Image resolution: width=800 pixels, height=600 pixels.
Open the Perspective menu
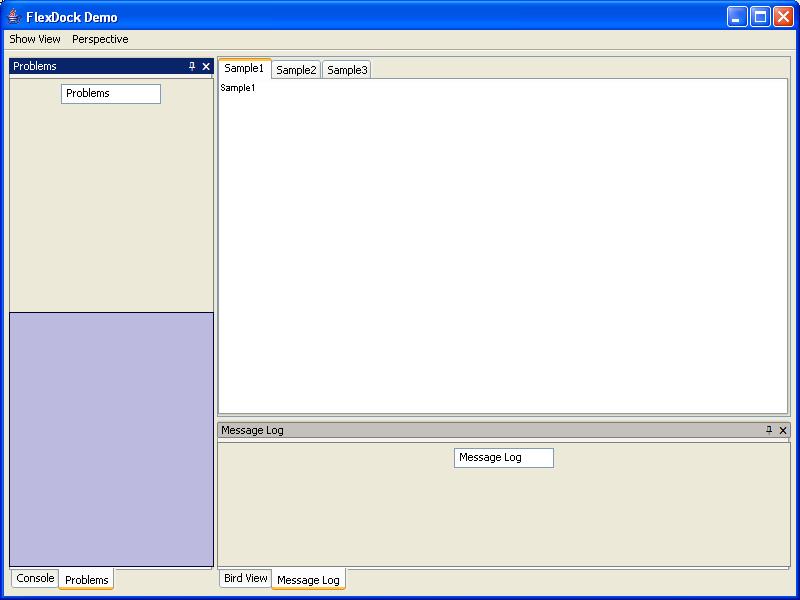pyautogui.click(x=100, y=39)
